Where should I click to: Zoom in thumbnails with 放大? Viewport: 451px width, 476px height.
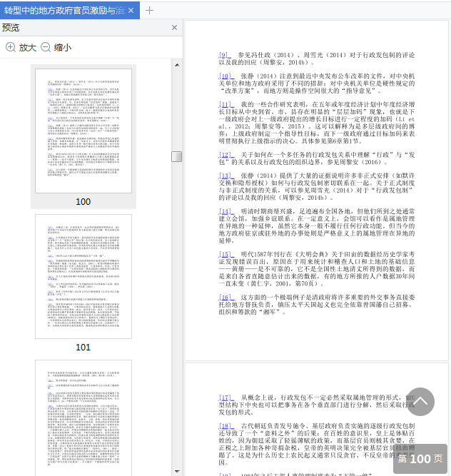point(21,47)
